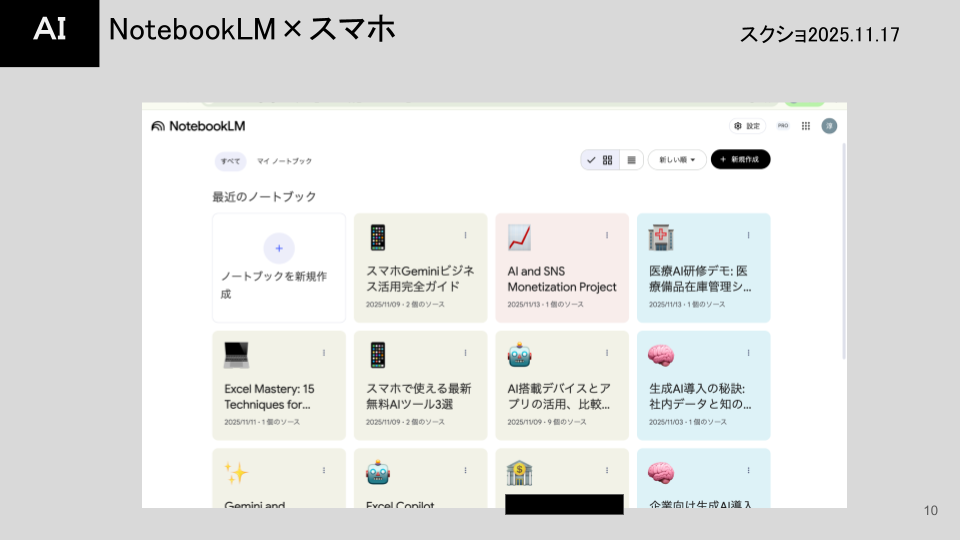Image resolution: width=960 pixels, height=540 pixels.
Task: Open the 生成AI導入の秘訣 notebook card
Action: pos(703,385)
